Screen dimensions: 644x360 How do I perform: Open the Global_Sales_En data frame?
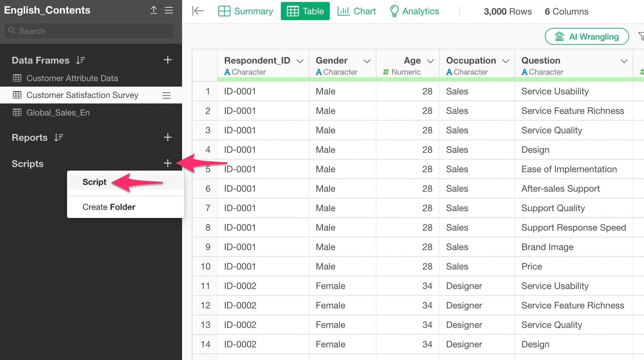point(58,113)
